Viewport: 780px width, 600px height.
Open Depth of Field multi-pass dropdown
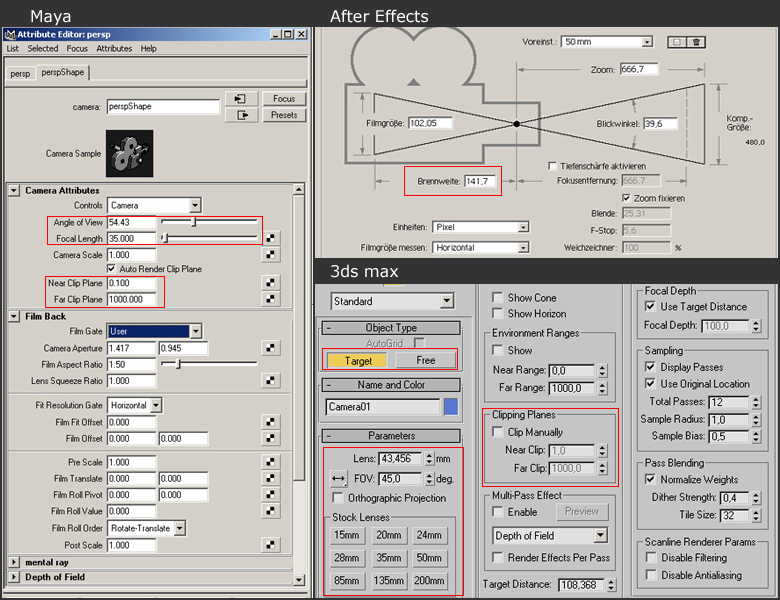tap(550, 535)
